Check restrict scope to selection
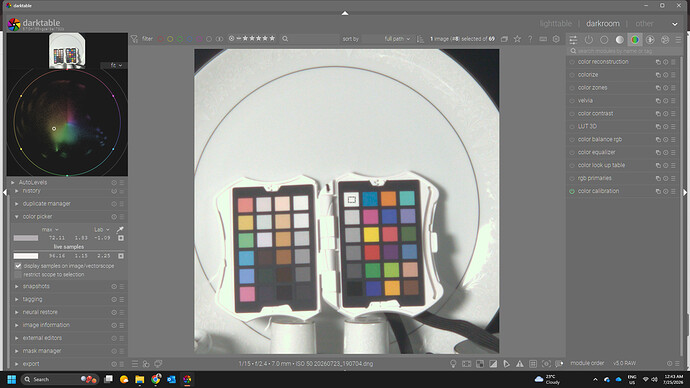Screen dimensions: 690x388 pos(18,275)
